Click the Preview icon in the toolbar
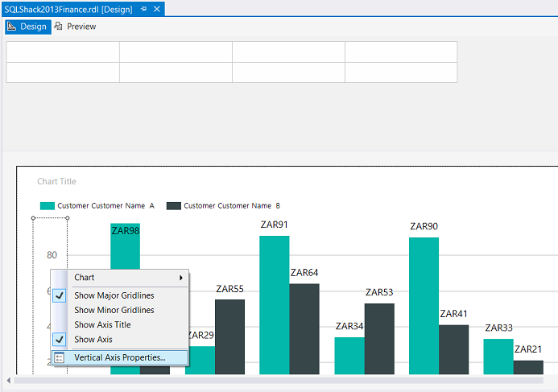Screen dimensions: 558x392 tap(59, 27)
